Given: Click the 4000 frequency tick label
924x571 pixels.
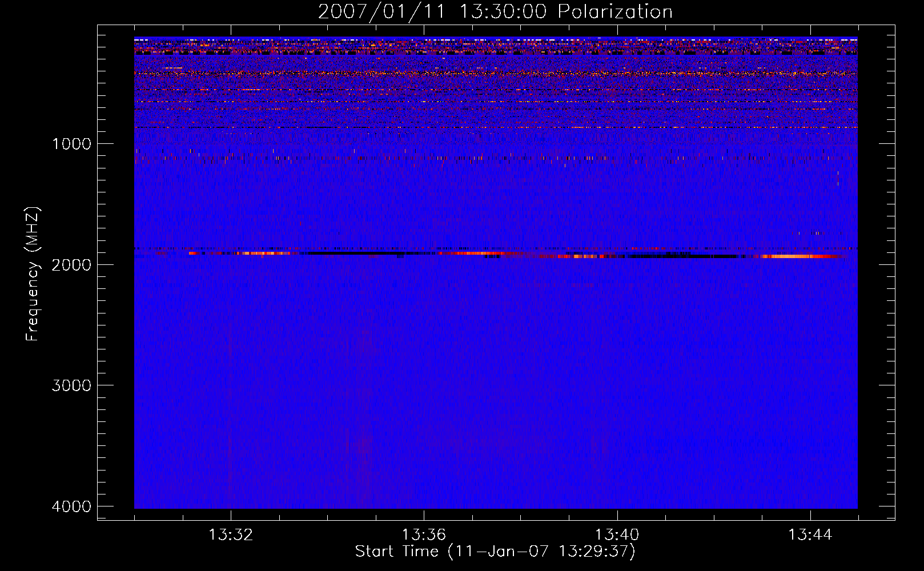Looking at the screenshot, I should click(x=71, y=506).
